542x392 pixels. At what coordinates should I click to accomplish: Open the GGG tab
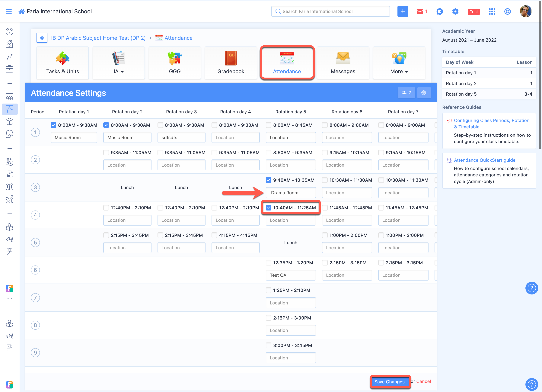click(x=175, y=63)
